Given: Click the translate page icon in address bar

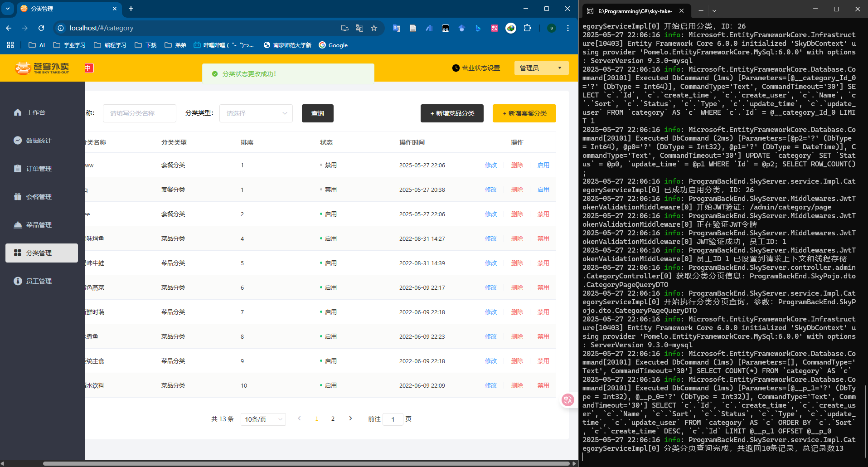Looking at the screenshot, I should click(x=359, y=28).
